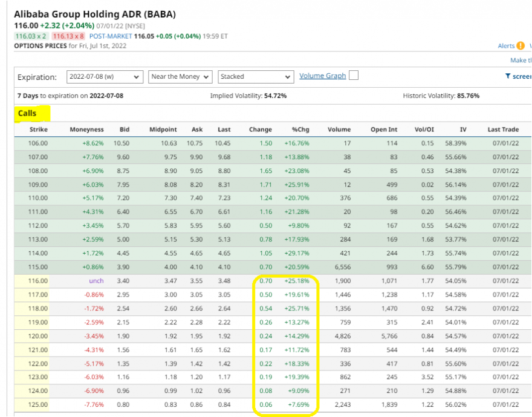
Task: Click the orange Alerts exclamation icon
Action: coord(520,46)
